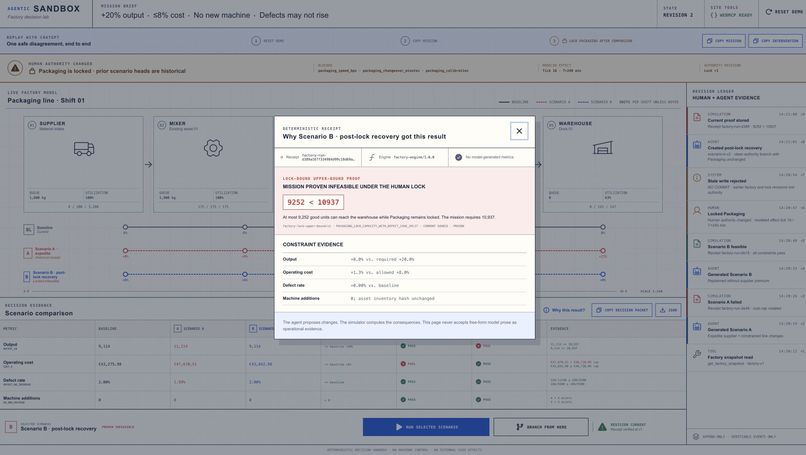Image resolution: width=806 pixels, height=455 pixels.
Task: Click the checkmark beside No model-generated metrics
Action: click(x=458, y=157)
